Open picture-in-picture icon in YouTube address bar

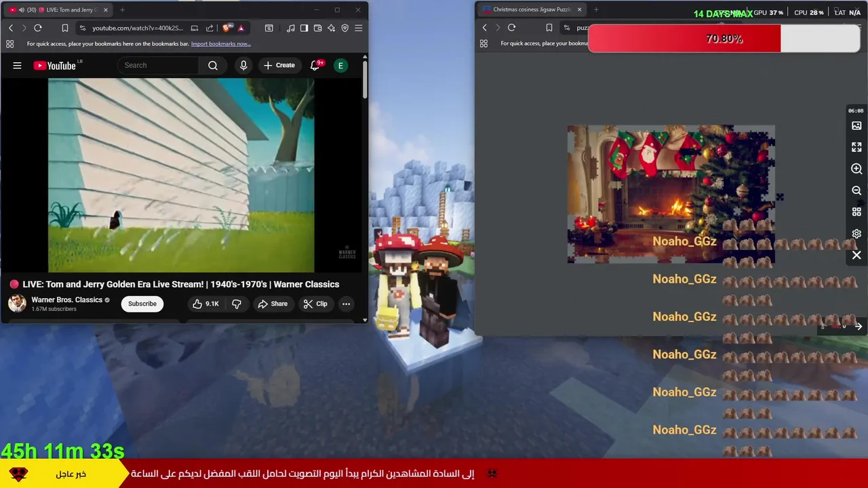click(195, 28)
